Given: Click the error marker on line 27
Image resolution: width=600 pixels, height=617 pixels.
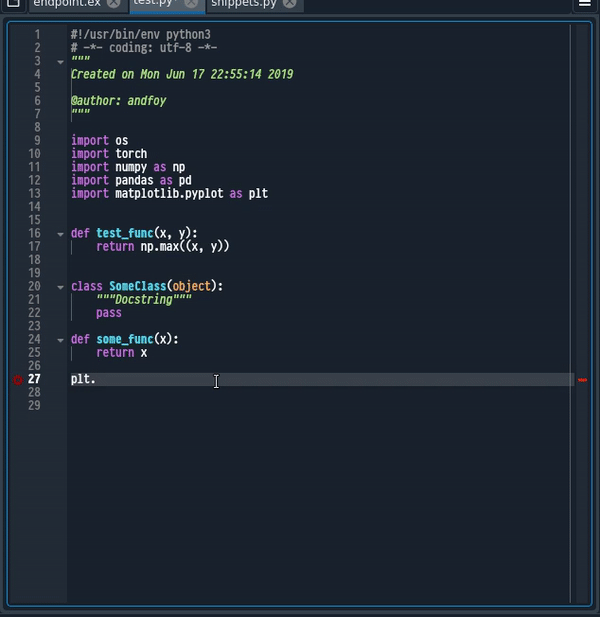Looking at the screenshot, I should tap(18, 380).
